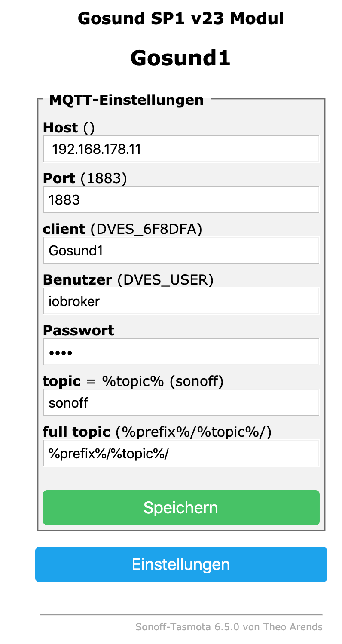Click the client (DVES_6F8DFA) label
The image size is (342, 644).
[122, 229]
